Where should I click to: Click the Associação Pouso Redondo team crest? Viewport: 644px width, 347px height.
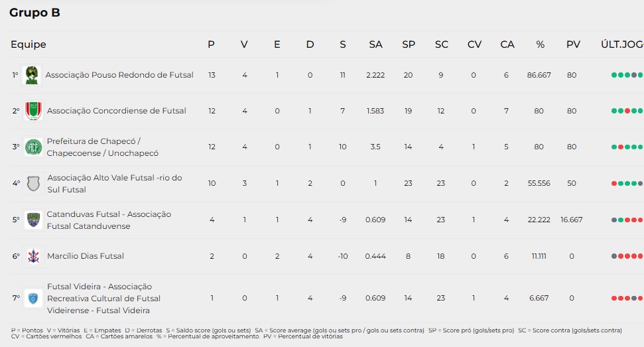(x=32, y=75)
